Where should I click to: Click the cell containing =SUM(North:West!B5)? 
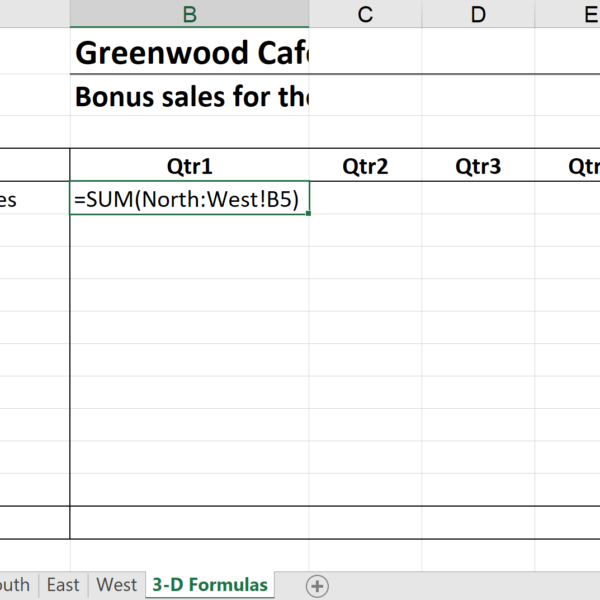(189, 198)
